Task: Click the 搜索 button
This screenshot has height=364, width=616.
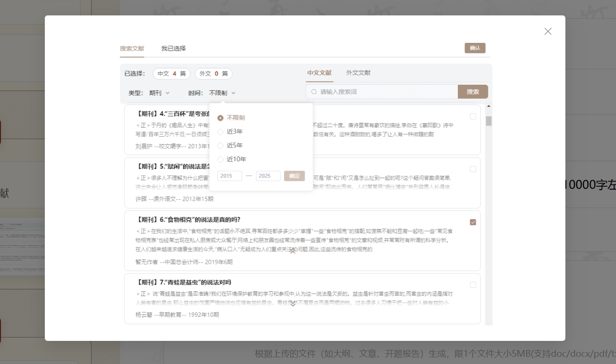Action: pyautogui.click(x=473, y=91)
